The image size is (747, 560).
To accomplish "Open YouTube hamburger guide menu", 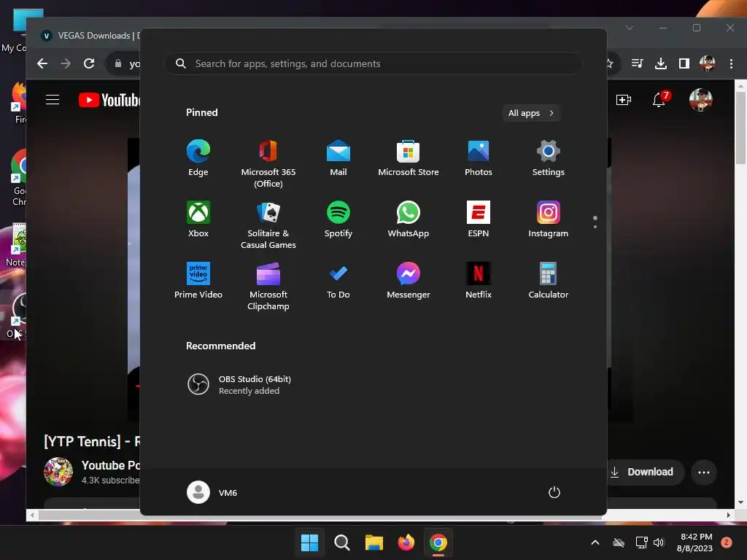I will click(x=53, y=99).
